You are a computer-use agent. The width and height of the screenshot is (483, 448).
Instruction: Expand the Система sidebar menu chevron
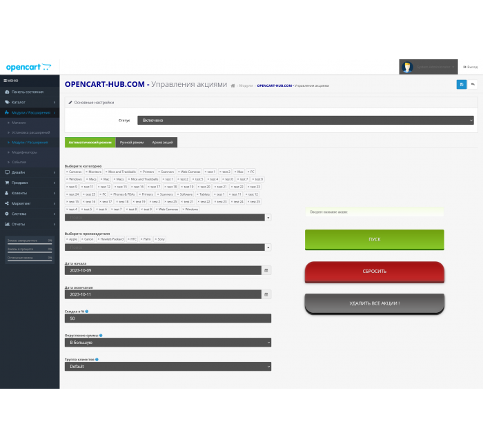tap(55, 214)
